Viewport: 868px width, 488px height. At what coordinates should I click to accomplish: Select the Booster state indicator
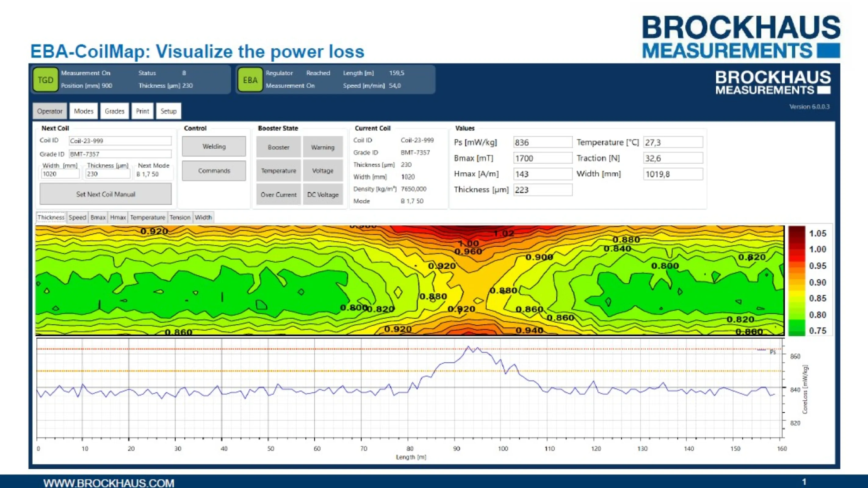278,147
